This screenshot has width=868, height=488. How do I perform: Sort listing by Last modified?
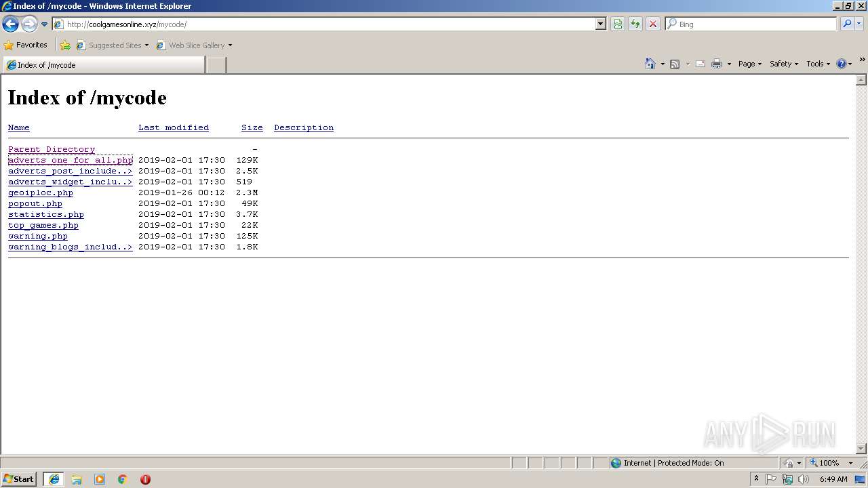(x=174, y=127)
